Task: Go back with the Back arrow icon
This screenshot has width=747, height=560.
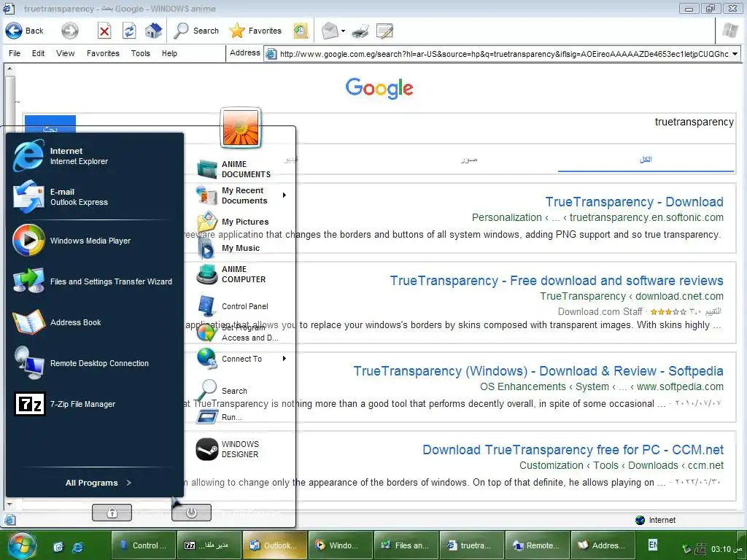Action: tap(13, 31)
